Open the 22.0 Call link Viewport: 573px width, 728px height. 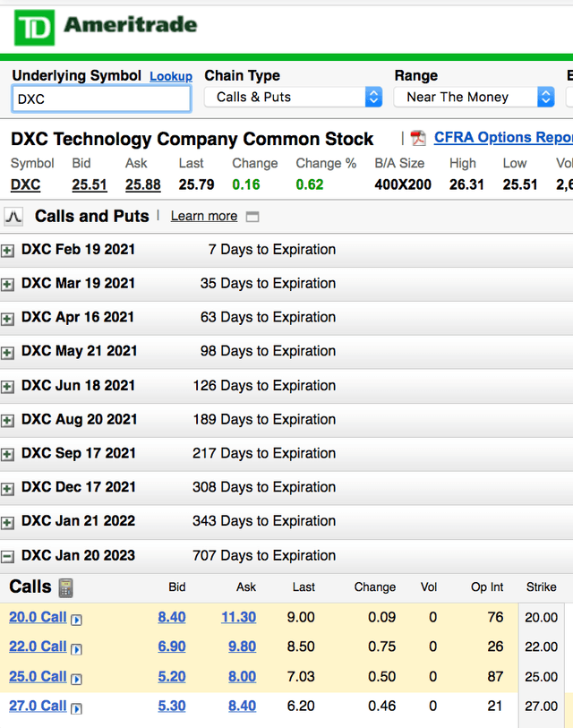[x=38, y=647]
